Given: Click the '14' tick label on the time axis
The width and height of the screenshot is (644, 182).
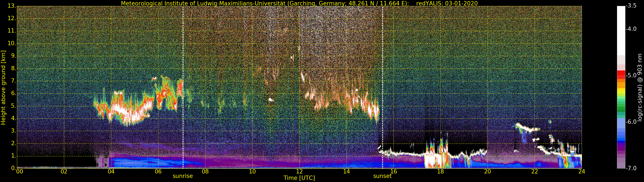Looking at the screenshot, I should point(347,172).
